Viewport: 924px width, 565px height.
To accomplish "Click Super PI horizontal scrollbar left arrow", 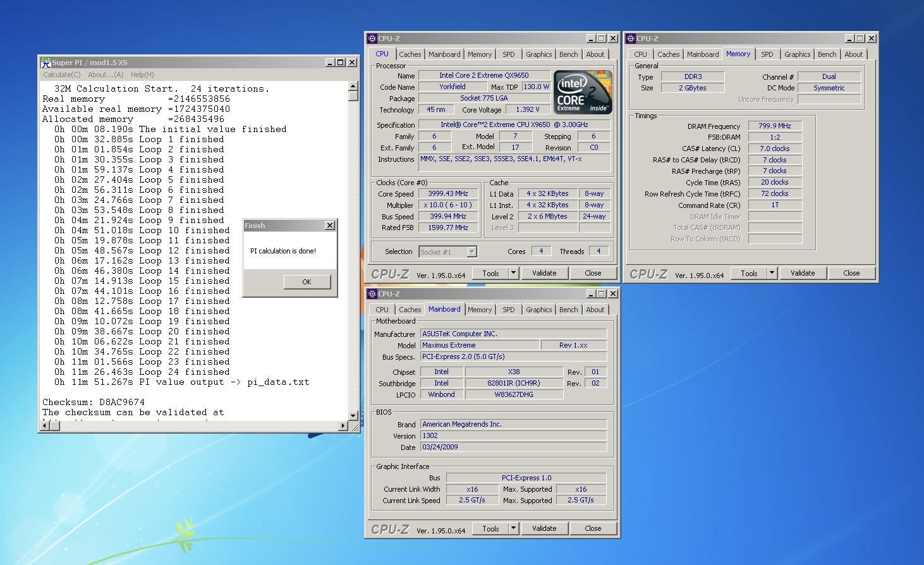I will [x=44, y=426].
